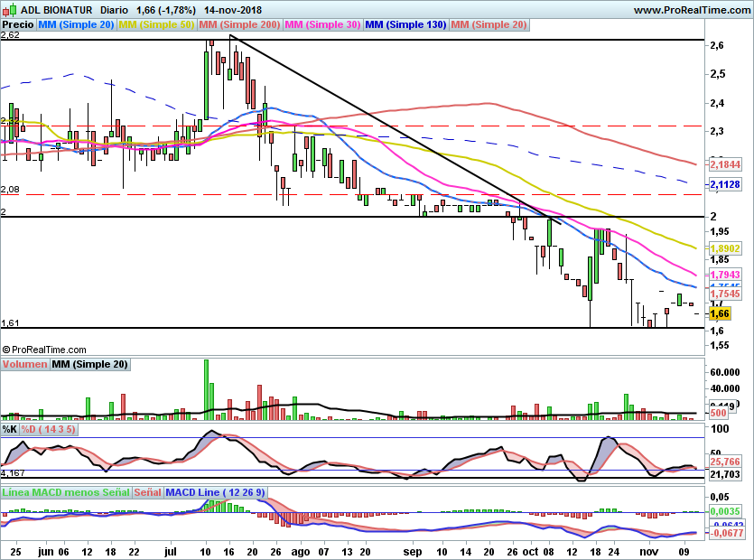Open the %D ( 14 3 5) settings label

pos(48,429)
